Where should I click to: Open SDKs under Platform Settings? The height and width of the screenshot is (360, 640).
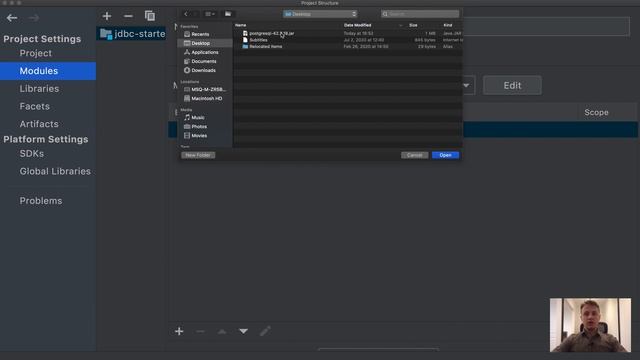[x=32, y=153]
